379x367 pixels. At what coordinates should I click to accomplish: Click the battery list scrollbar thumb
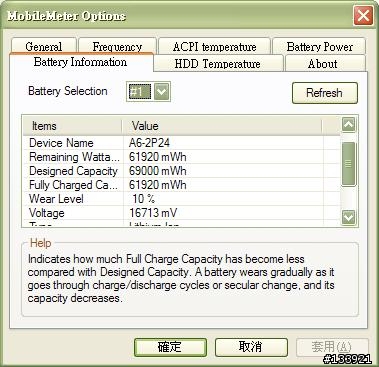(x=349, y=164)
